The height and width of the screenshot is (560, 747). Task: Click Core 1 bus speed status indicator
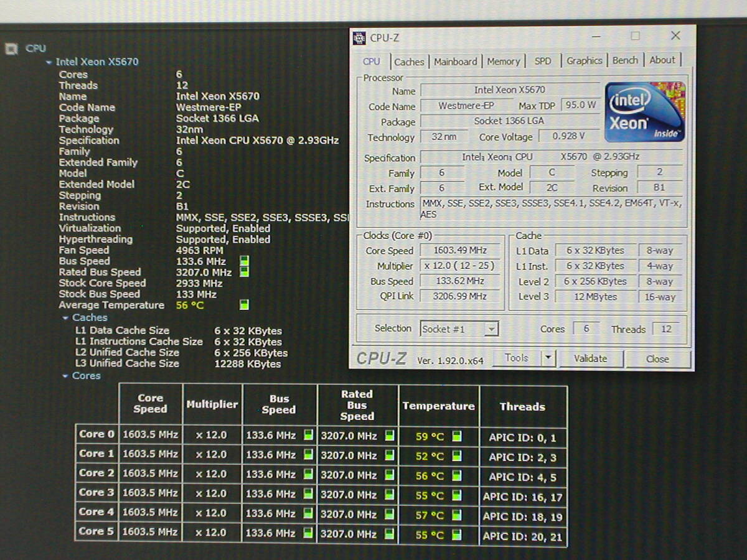coord(308,455)
